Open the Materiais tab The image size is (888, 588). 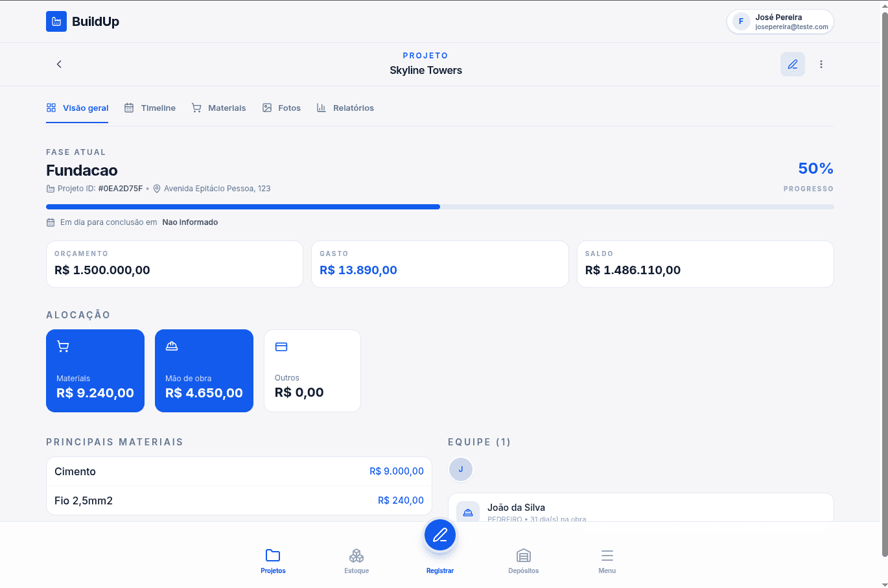tap(219, 108)
